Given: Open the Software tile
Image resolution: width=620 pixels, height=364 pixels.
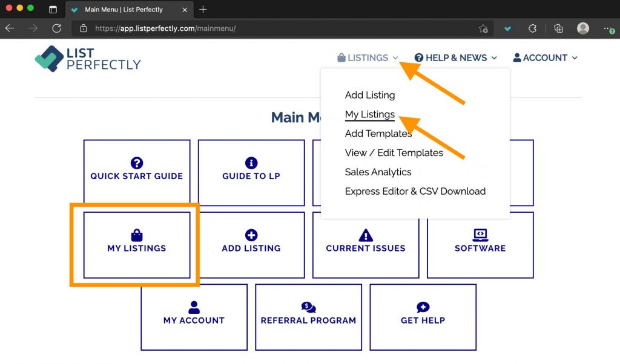Looking at the screenshot, I should tap(480, 245).
